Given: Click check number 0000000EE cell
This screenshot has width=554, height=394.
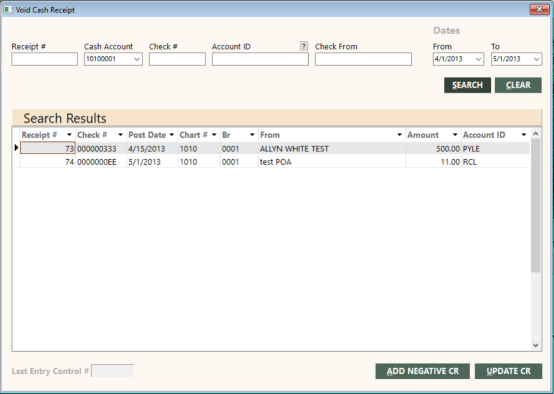Looking at the screenshot, I should 101,162.
